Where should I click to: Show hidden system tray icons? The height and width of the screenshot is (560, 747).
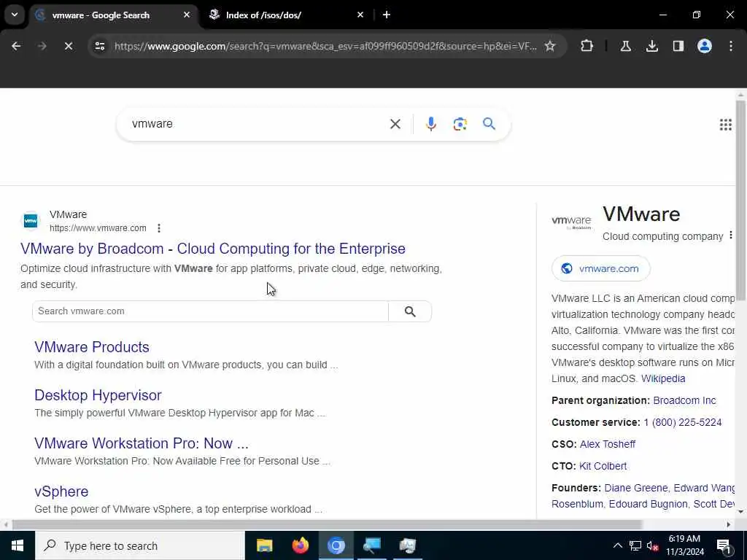[x=617, y=545]
